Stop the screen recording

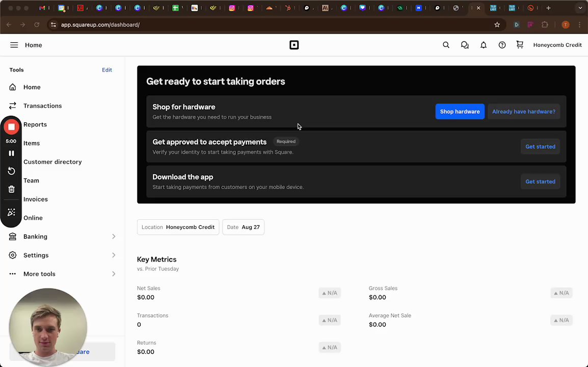(x=11, y=127)
